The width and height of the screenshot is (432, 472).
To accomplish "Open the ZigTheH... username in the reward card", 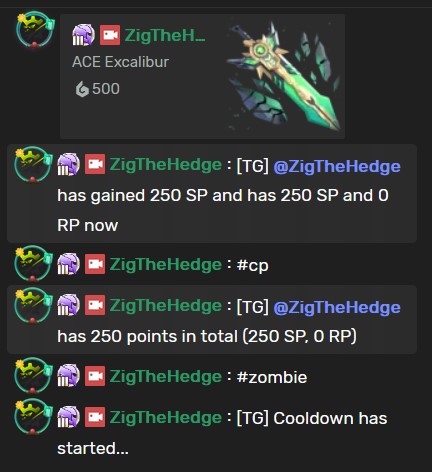I will point(165,35).
